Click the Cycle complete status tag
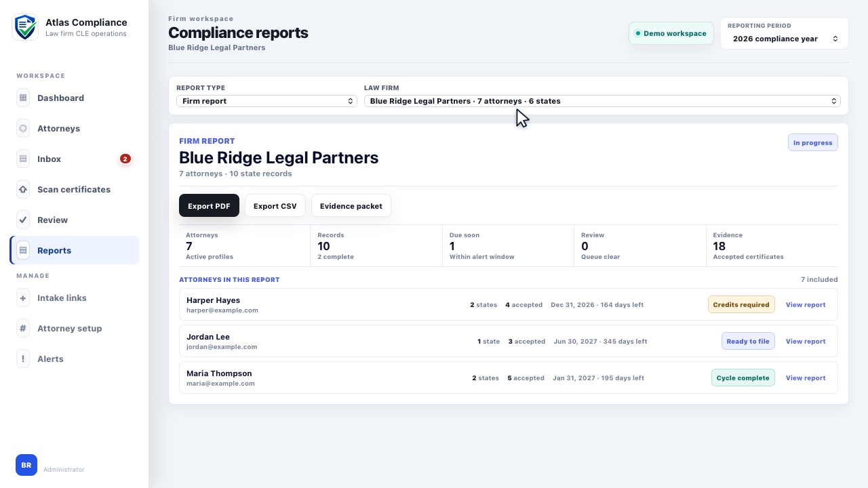Image resolution: width=868 pixels, height=488 pixels. 743,378
